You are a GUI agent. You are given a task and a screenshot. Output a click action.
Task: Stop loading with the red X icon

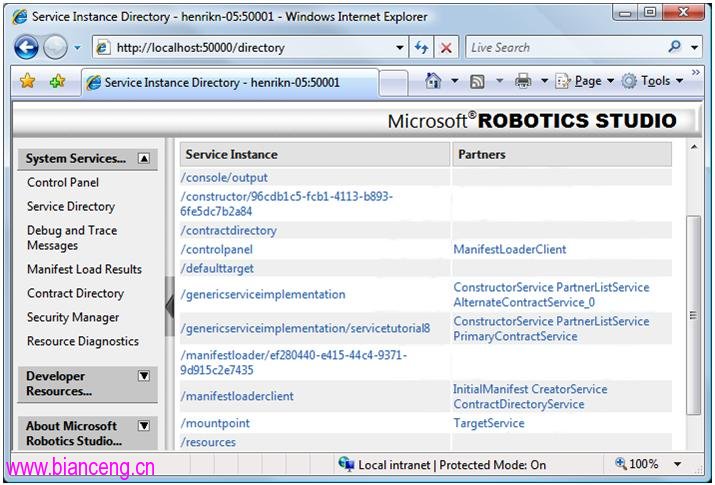point(446,47)
